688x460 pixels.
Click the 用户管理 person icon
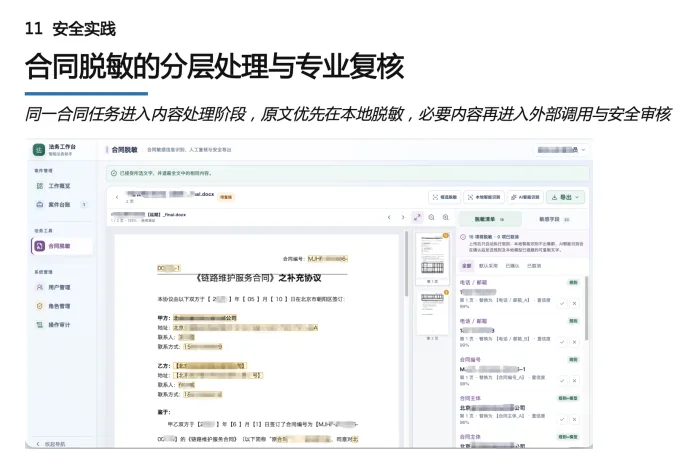click(x=39, y=288)
